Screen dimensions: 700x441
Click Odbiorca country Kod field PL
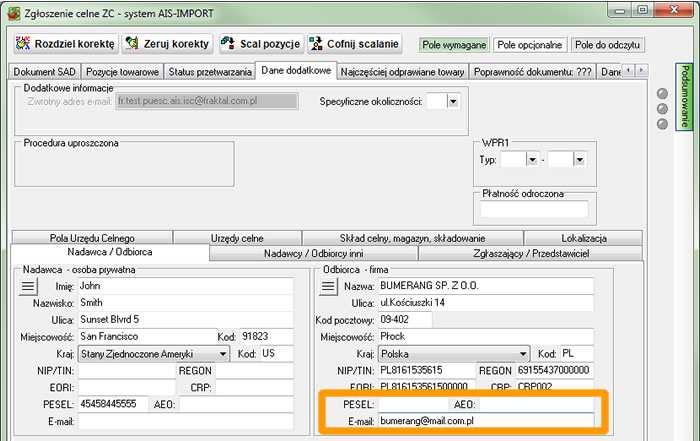(577, 354)
